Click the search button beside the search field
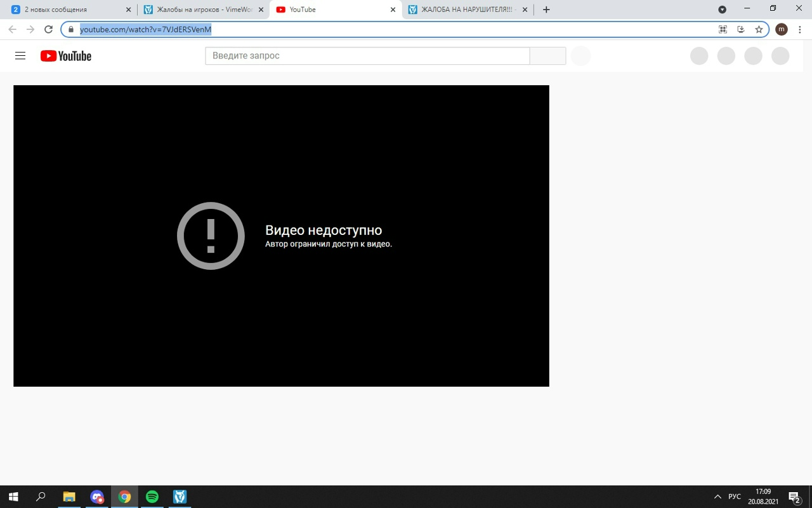The height and width of the screenshot is (508, 812). click(547, 56)
